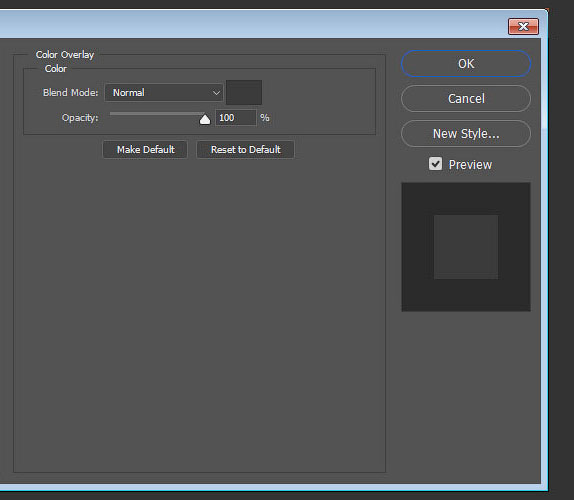Click the Blend Mode label

70,93
